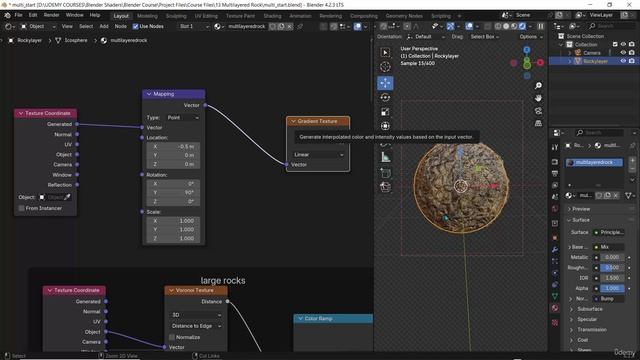Adjust the Alpha 1.000 slider
This screenshot has height=360, width=640.
point(612,288)
